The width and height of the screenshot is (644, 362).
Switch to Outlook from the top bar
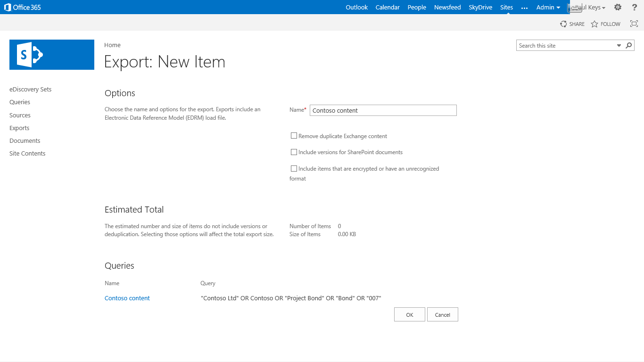(x=356, y=7)
